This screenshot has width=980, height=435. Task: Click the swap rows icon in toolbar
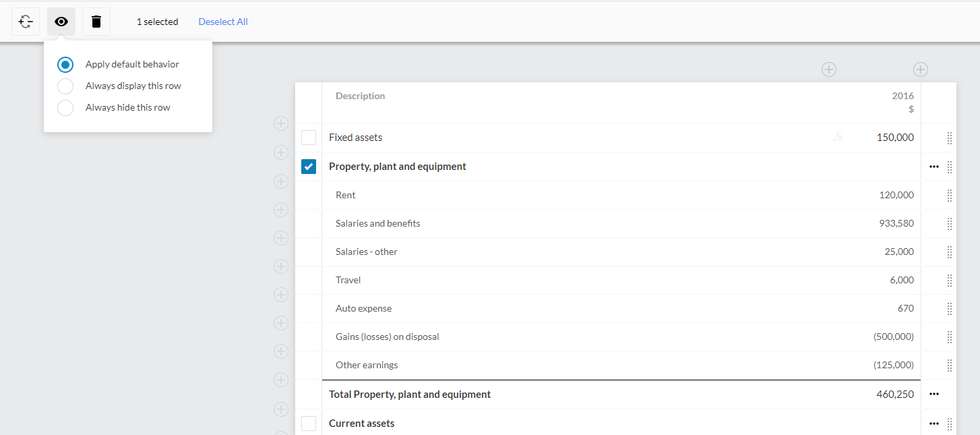click(25, 21)
